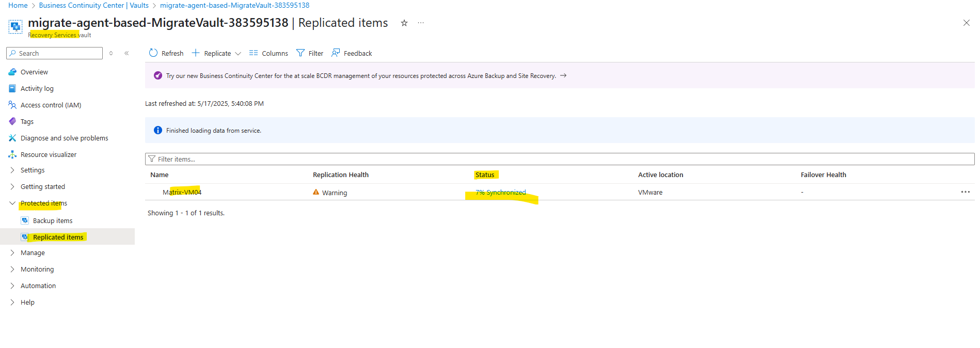The image size is (980, 348).
Task: Open Diagnose and solve problems
Action: (x=64, y=138)
